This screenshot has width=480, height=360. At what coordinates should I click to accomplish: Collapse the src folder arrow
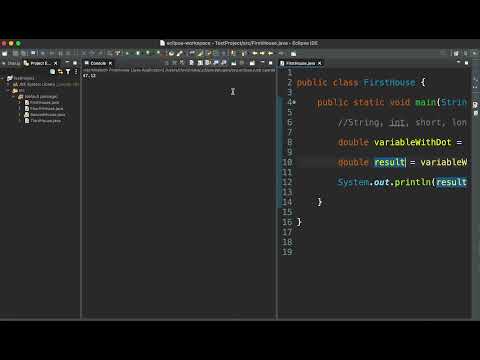[8, 91]
